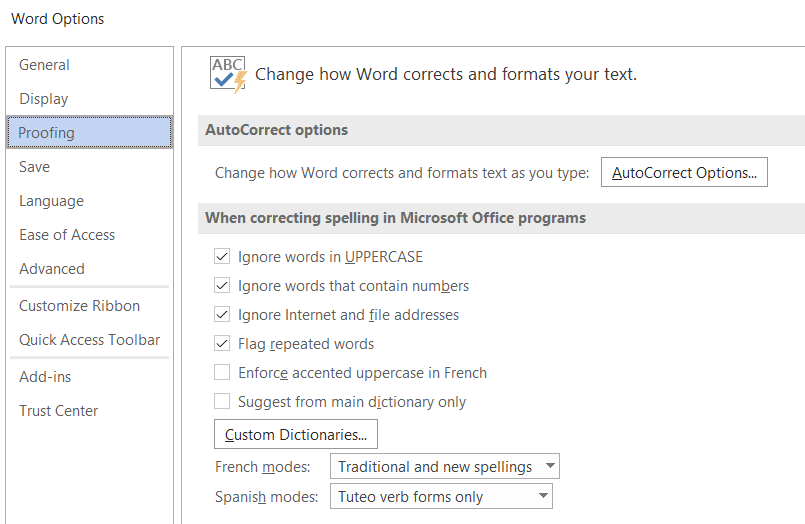Open the Customize Ribbon category
Image resolution: width=805 pixels, height=524 pixels.
coord(79,306)
